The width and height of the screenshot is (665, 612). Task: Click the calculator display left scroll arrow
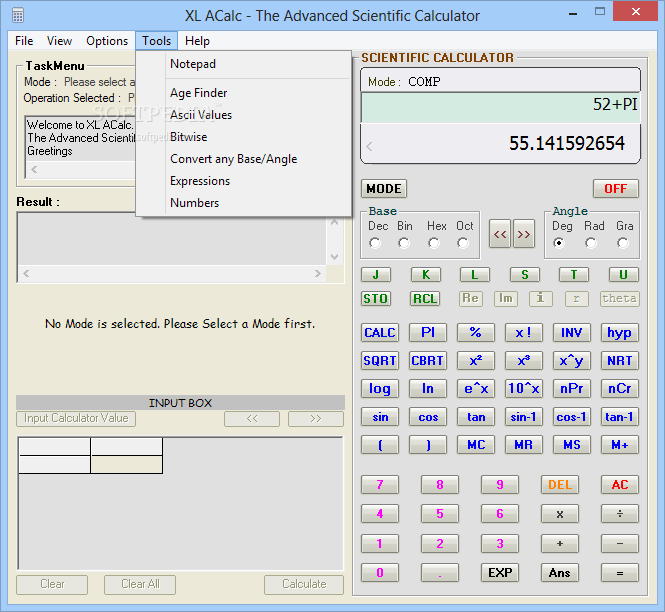[369, 147]
